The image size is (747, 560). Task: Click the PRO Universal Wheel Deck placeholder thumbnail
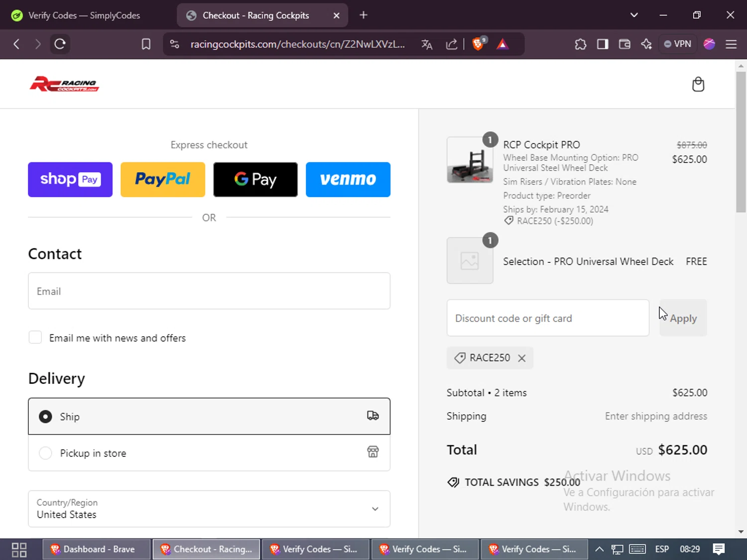470,260
